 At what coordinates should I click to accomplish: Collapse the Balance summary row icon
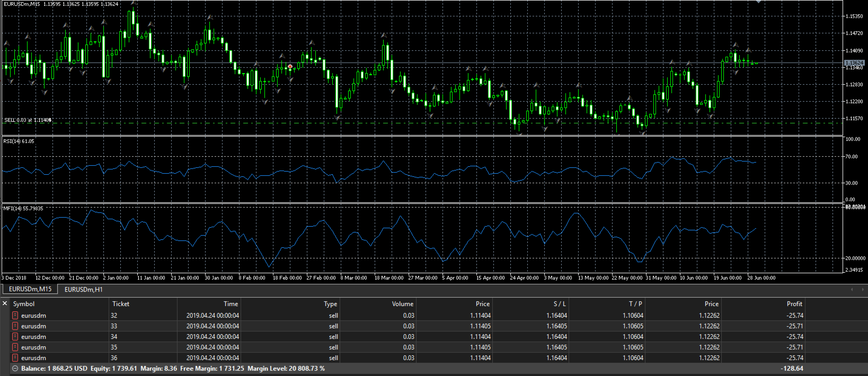15,369
